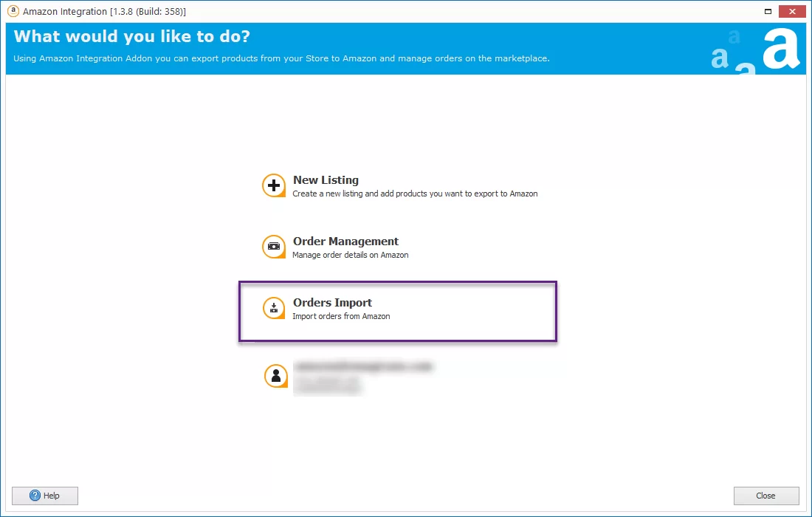Click the New Listing plus icon
This screenshot has height=517, width=812.
coord(274,185)
